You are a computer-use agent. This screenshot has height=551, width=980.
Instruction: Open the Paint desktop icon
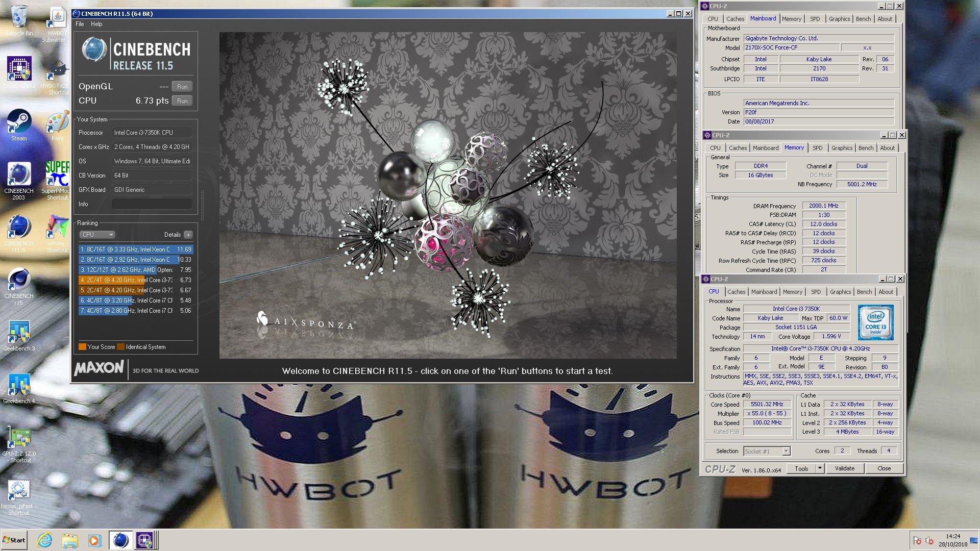point(57,125)
